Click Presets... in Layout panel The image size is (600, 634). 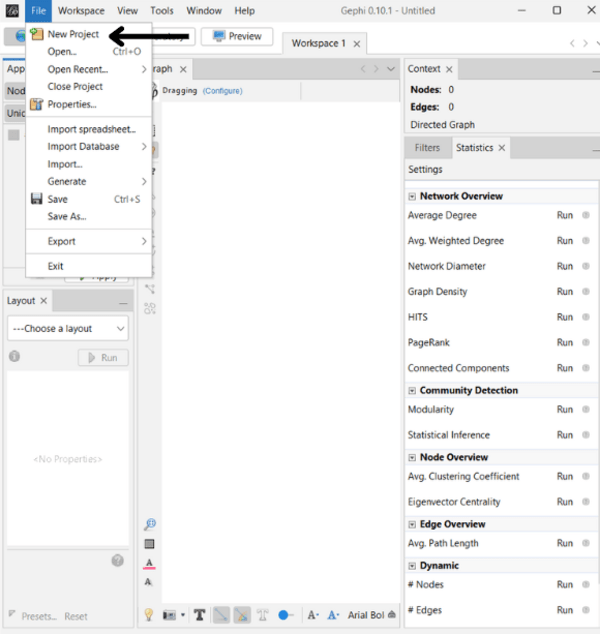click(39, 617)
